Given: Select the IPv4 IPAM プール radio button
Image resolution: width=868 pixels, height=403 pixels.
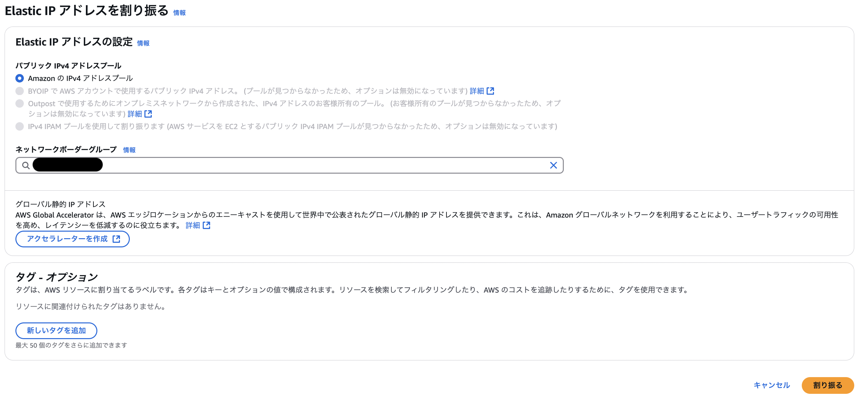Looking at the screenshot, I should pyautogui.click(x=20, y=126).
